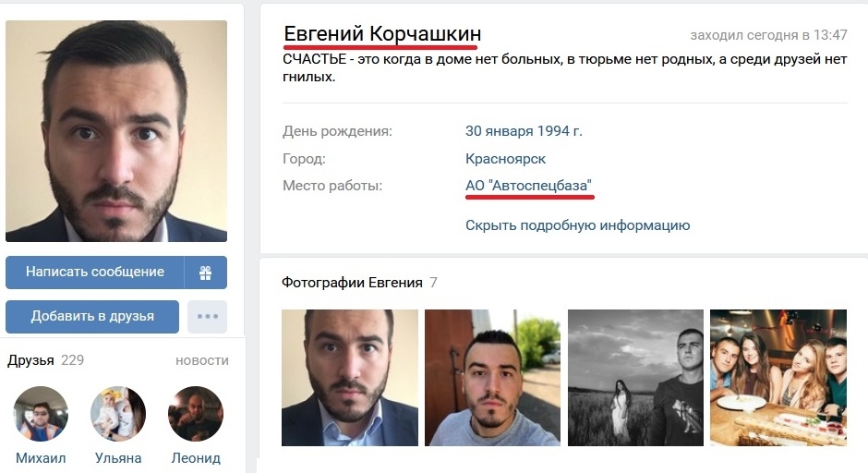Open Леонид's friend avatar
The height and width of the screenshot is (473, 868).
[196, 414]
